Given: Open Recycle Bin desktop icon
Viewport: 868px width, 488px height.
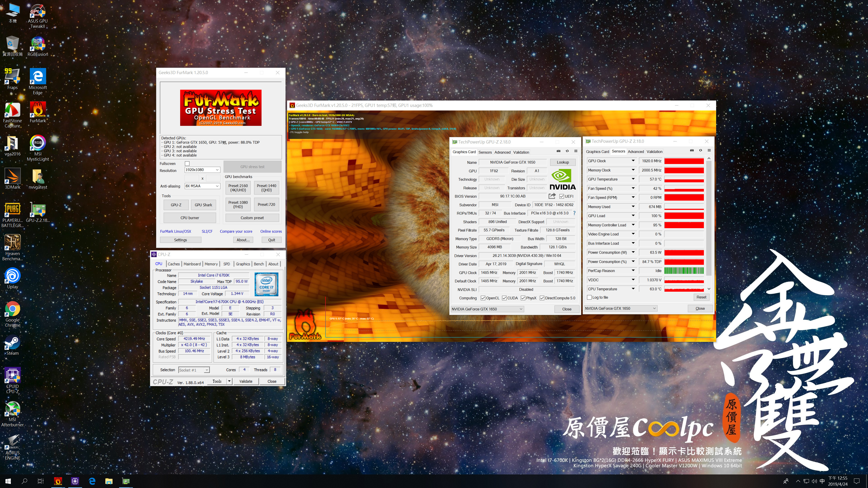Looking at the screenshot, I should (12, 46).
